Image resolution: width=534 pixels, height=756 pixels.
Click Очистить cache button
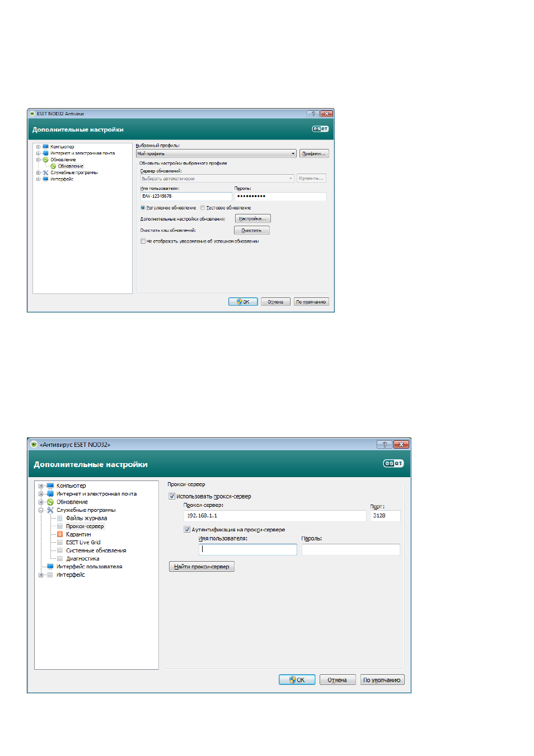pyautogui.click(x=251, y=230)
